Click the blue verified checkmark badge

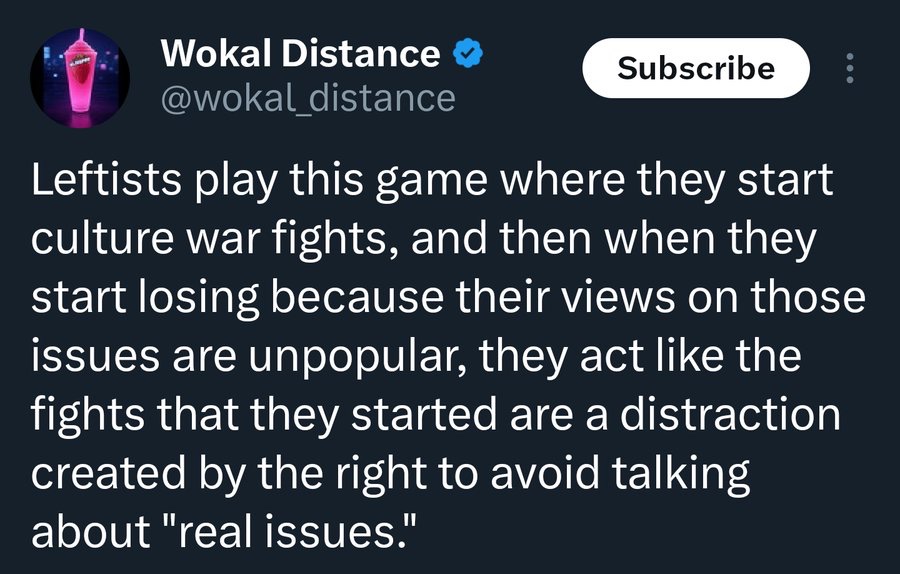coord(468,53)
